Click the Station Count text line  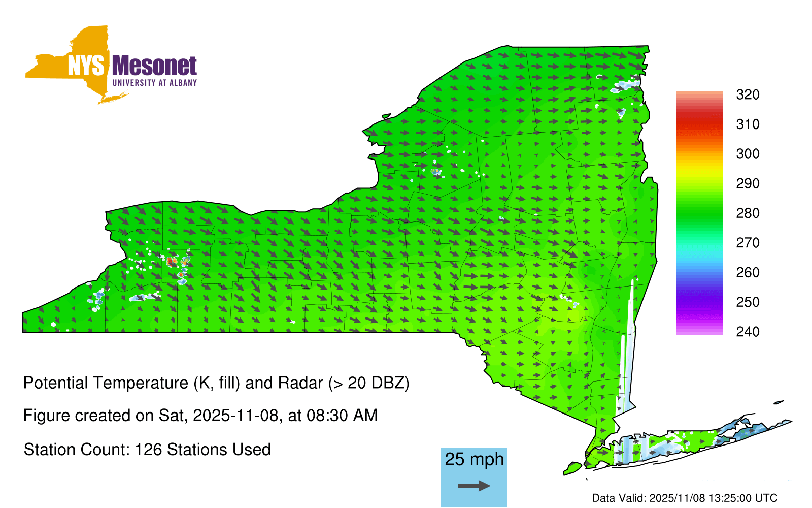pyautogui.click(x=147, y=450)
